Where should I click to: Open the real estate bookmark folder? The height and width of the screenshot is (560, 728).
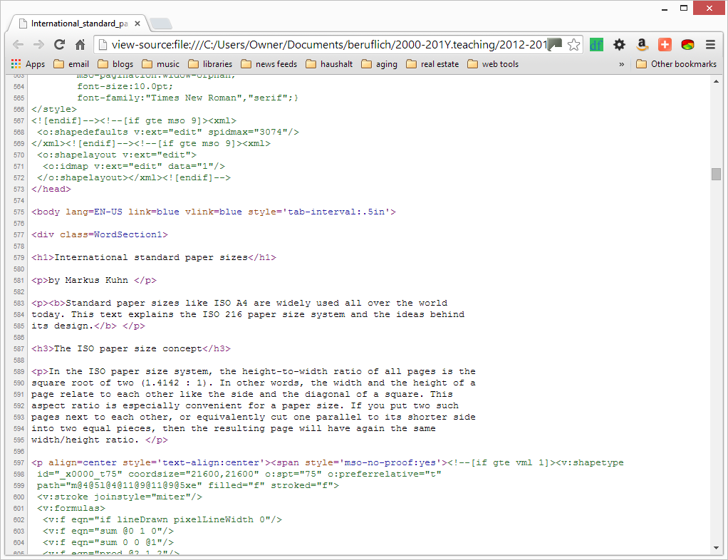[x=432, y=64]
